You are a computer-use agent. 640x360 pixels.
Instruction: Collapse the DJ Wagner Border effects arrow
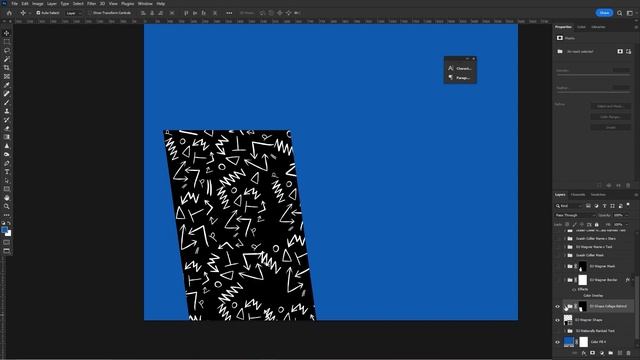tap(633, 280)
